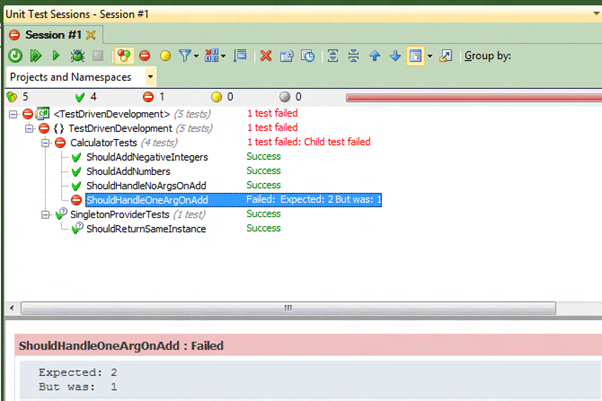Click the gray pending count 0 indicator
The width and height of the screenshot is (602, 401).
290,97
